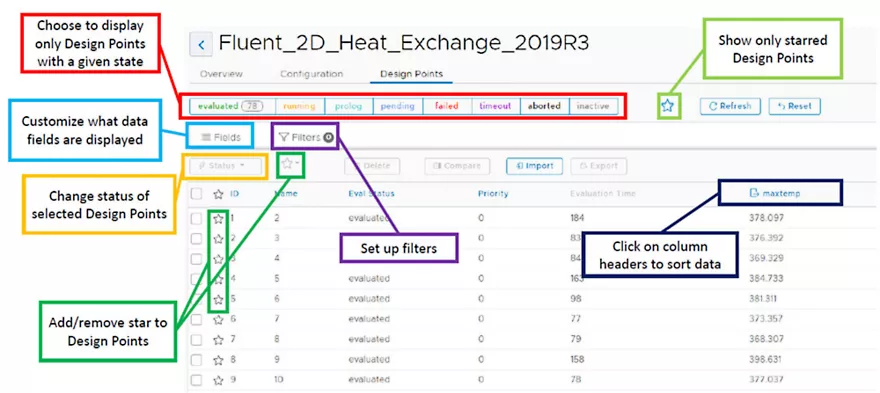Click the Import button

(x=534, y=166)
